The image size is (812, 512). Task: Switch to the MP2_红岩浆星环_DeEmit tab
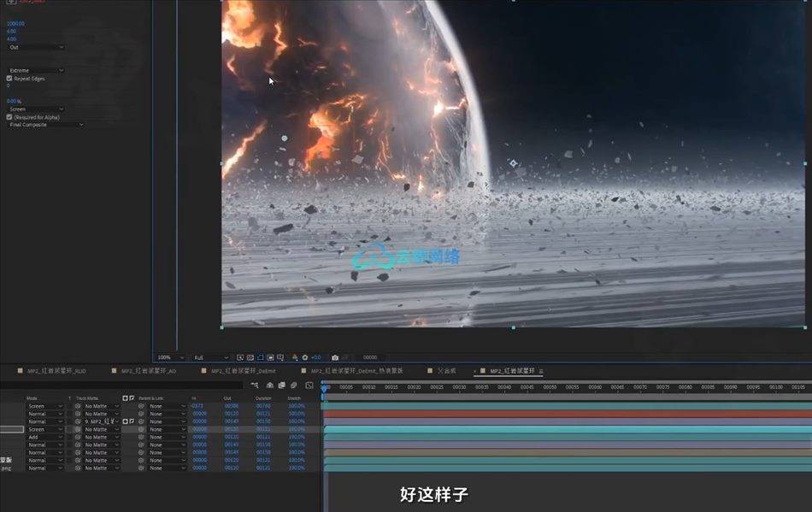click(243, 371)
